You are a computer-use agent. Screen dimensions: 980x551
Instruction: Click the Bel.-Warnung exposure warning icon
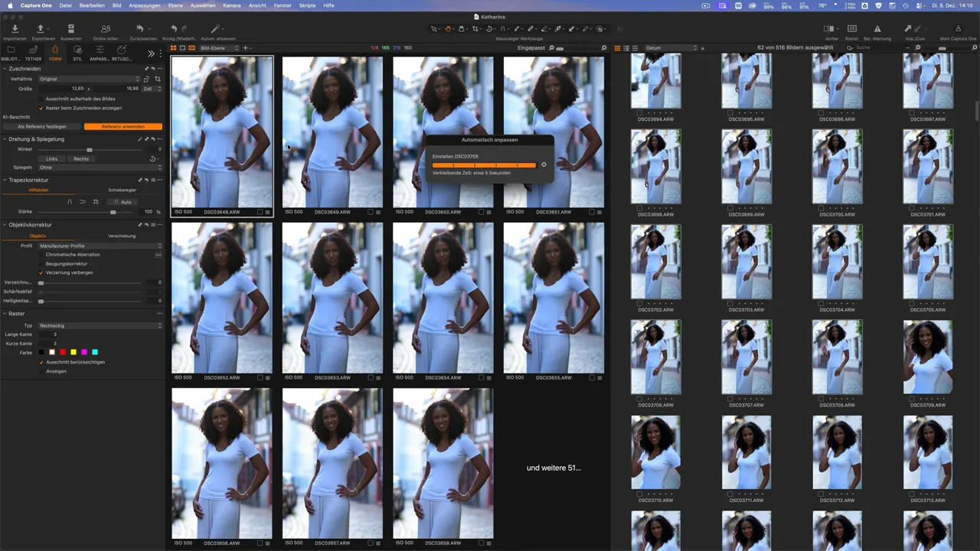tap(876, 29)
